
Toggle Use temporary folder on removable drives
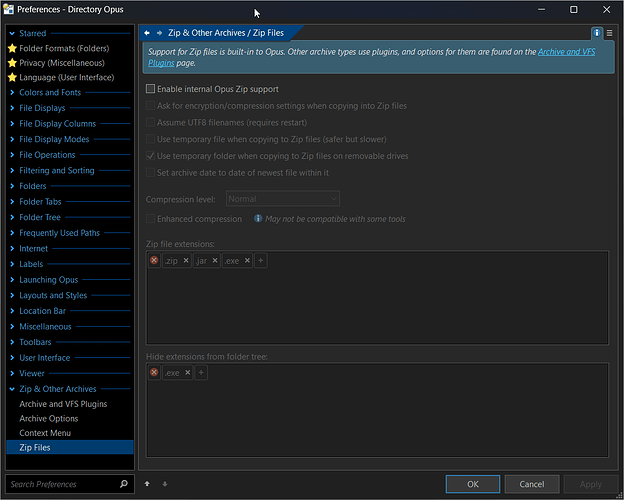[x=150, y=156]
